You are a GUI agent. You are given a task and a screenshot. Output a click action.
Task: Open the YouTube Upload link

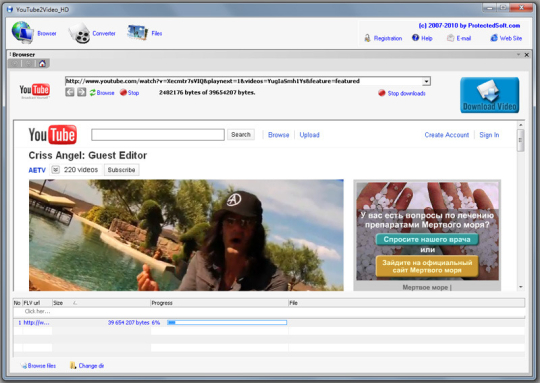point(310,135)
